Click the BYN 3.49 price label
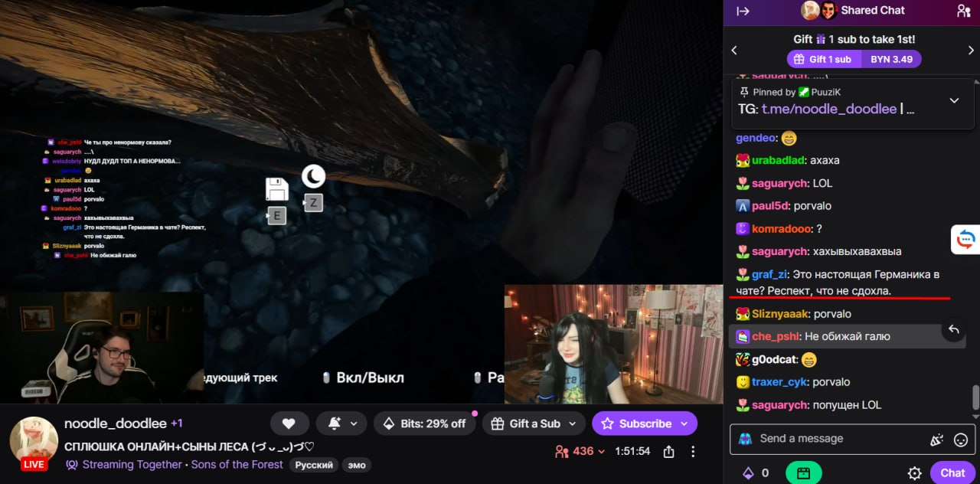This screenshot has width=980, height=484. coord(891,59)
